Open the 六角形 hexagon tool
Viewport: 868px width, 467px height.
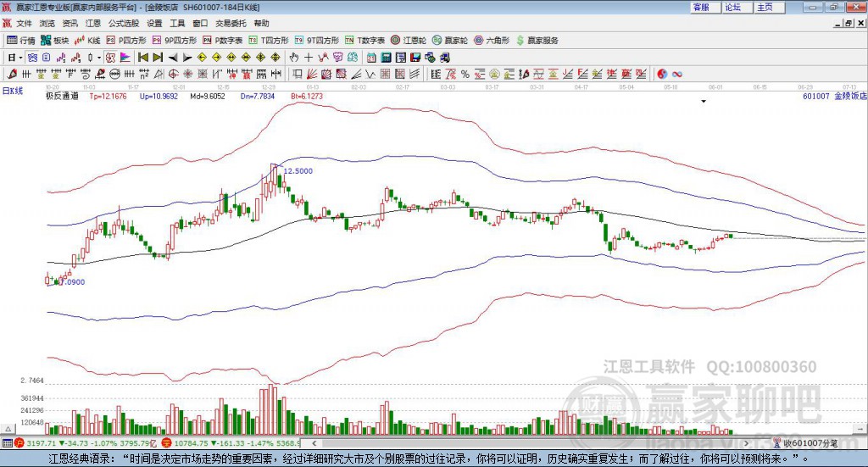[x=492, y=41]
